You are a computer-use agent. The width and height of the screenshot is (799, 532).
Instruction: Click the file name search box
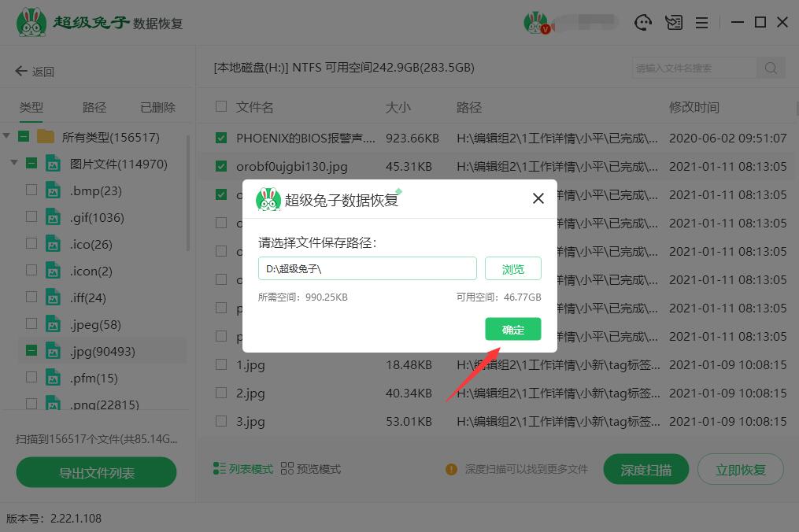point(695,68)
